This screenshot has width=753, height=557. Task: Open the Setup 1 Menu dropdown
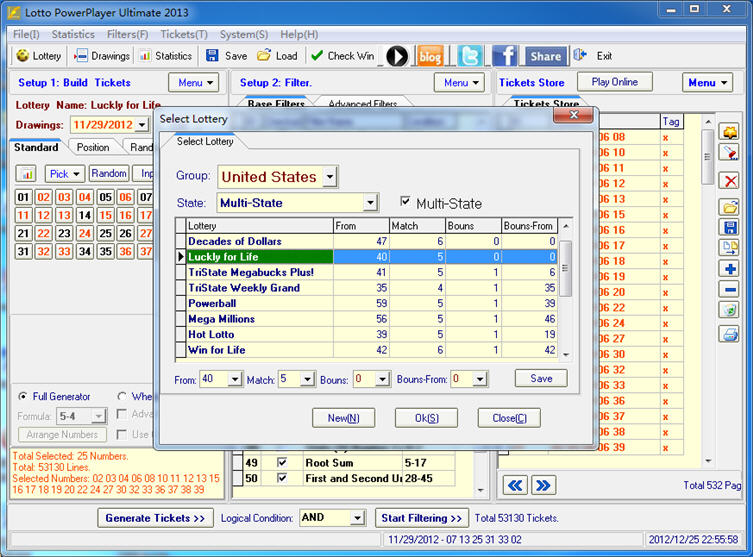194,83
